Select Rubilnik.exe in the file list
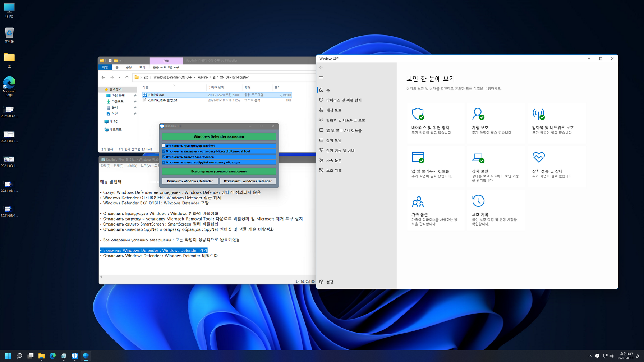 pos(217,95)
